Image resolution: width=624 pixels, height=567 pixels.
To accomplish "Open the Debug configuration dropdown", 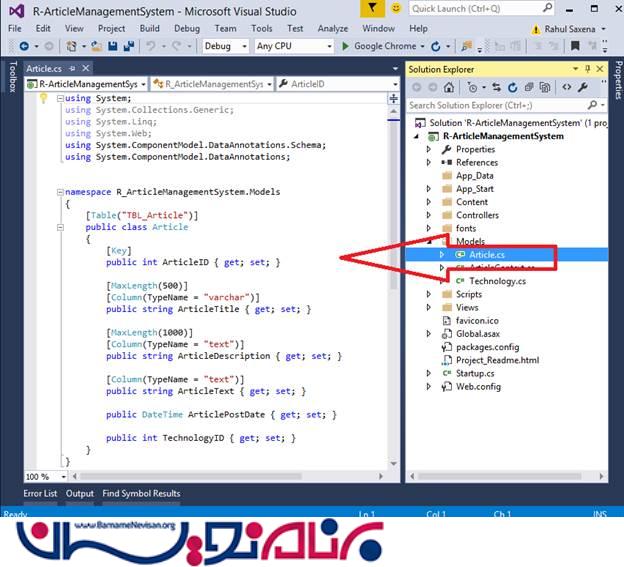I will (x=224, y=46).
